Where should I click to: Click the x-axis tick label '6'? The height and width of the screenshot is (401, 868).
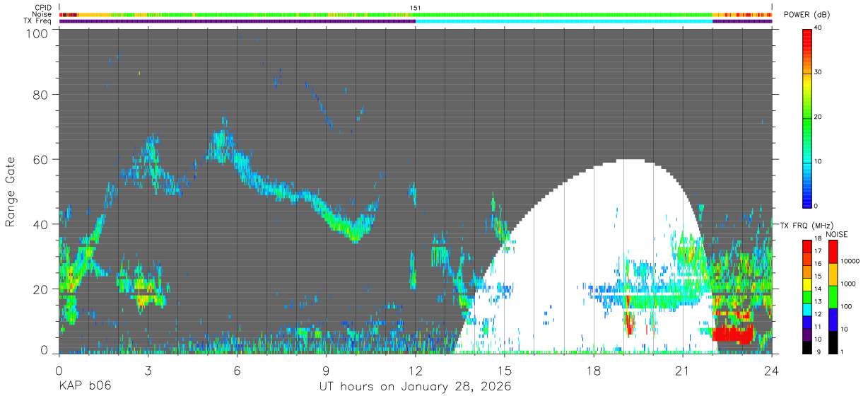point(237,370)
